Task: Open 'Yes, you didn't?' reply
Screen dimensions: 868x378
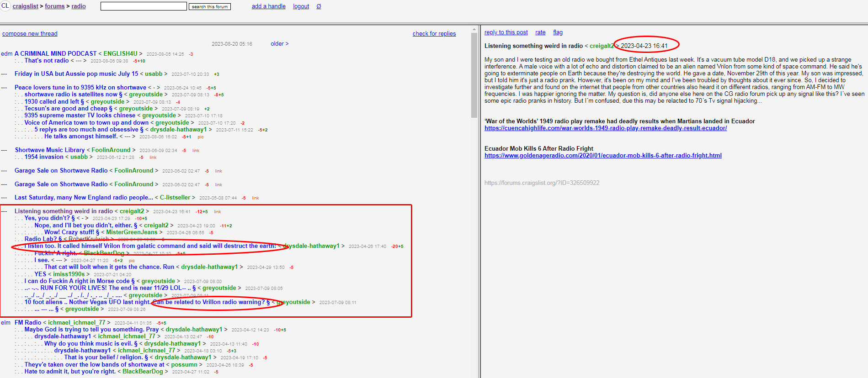Action: click(49, 218)
